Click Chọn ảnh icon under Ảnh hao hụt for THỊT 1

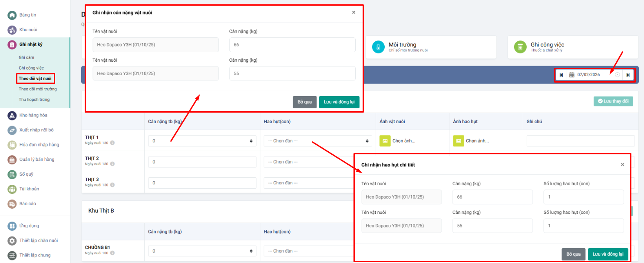coord(458,141)
